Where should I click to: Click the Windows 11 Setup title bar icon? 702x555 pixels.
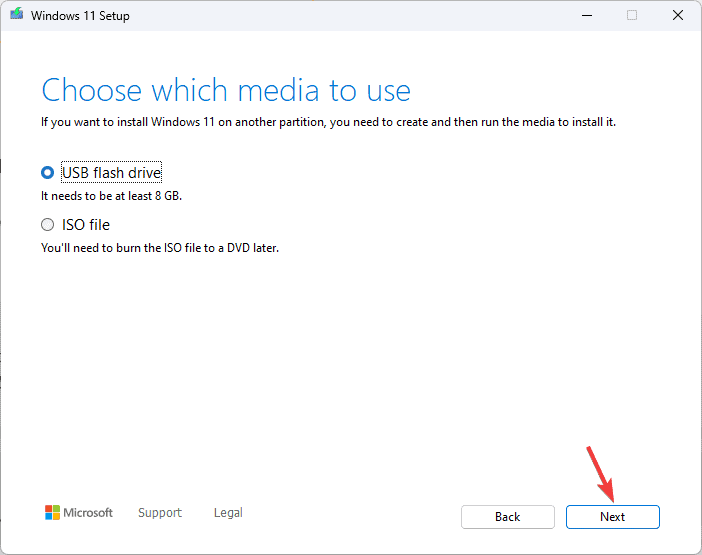(x=17, y=14)
